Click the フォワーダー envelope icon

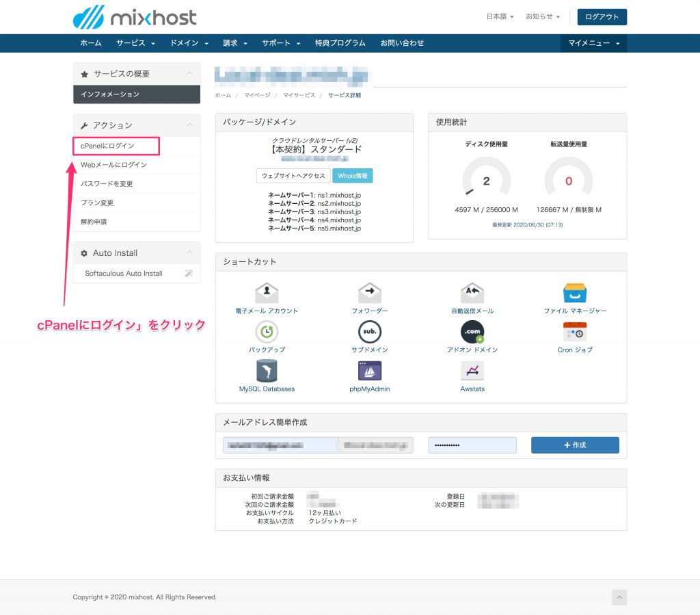pyautogui.click(x=369, y=293)
